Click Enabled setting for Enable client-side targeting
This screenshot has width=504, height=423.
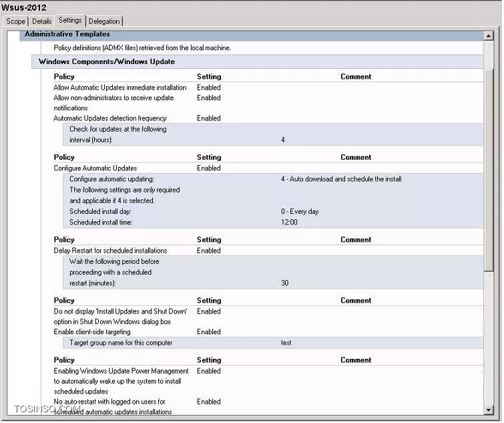(x=208, y=332)
